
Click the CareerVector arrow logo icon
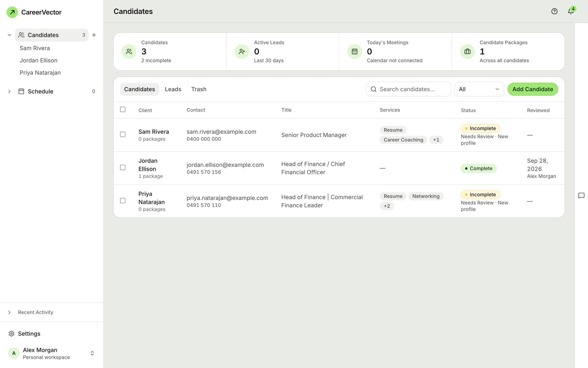click(x=12, y=12)
